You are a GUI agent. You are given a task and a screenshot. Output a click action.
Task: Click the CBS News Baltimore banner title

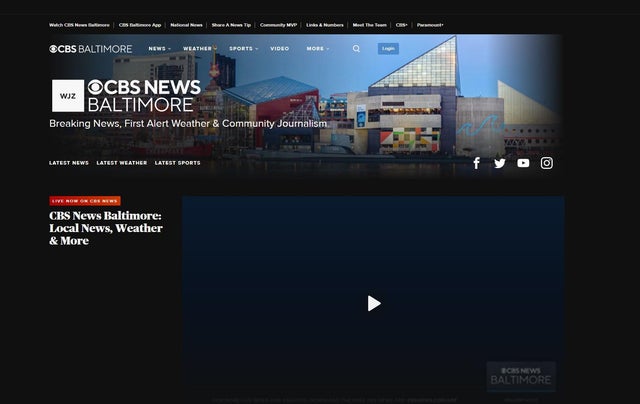[144, 96]
